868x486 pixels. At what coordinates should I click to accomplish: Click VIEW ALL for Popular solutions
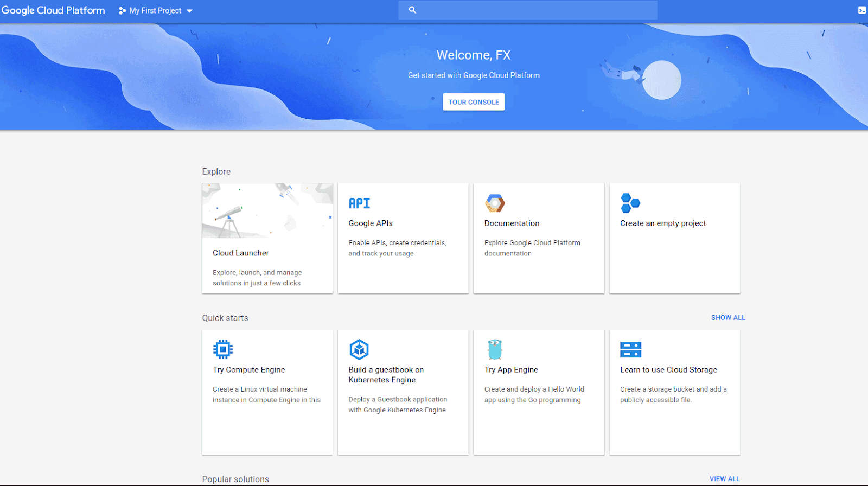tap(724, 479)
